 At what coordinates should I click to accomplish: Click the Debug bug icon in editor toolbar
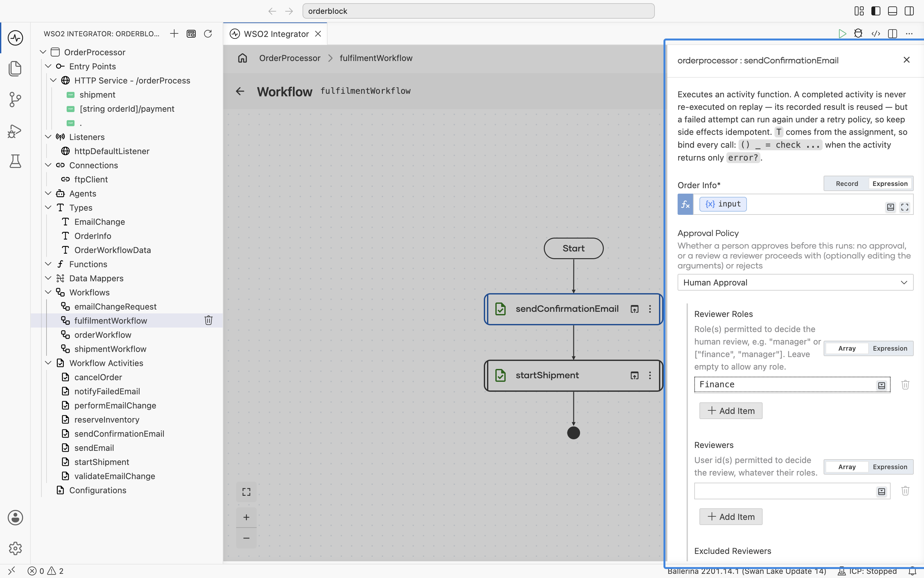click(858, 34)
